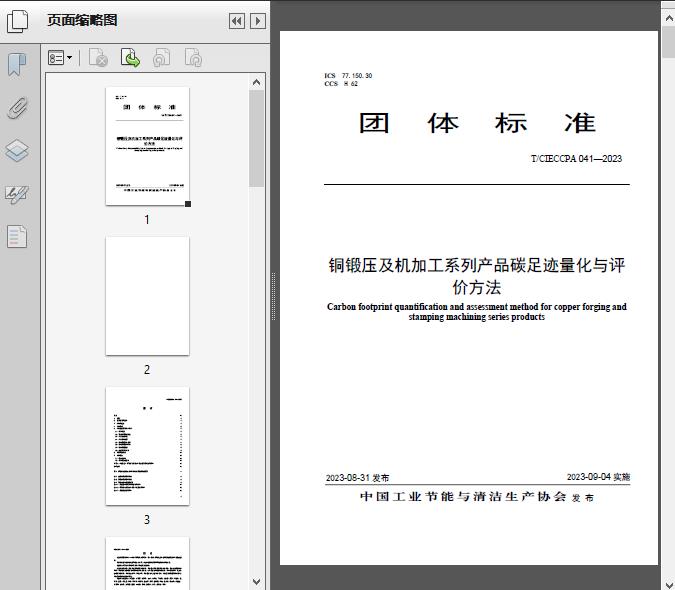The width and height of the screenshot is (675, 590).
Task: Click thumbnail panel scroll down arrow
Action: (x=257, y=582)
